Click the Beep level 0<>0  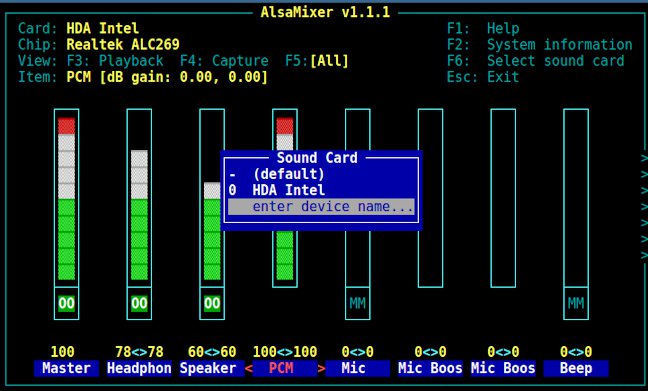point(576,352)
